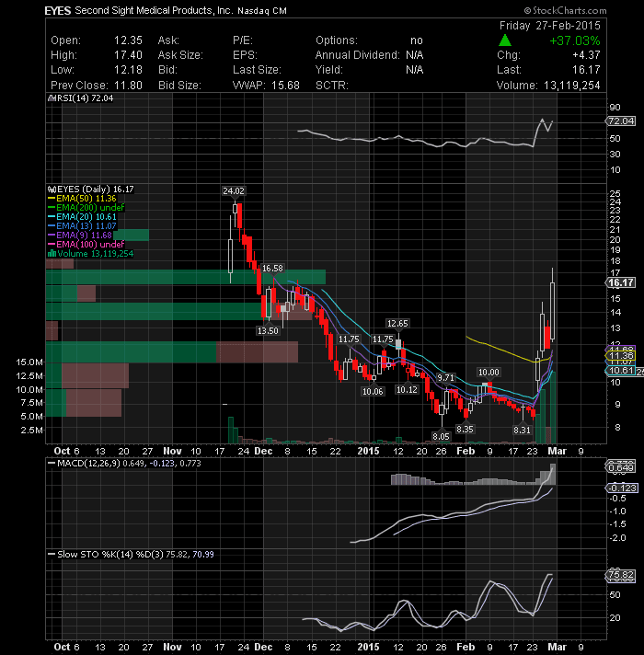Click the 9.71 price label
This screenshot has width=644, height=655.
[445, 377]
